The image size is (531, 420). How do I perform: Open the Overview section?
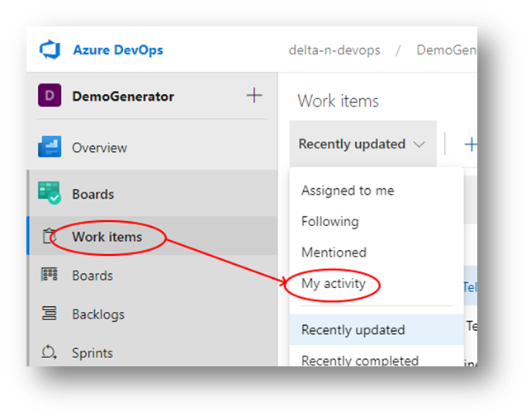[100, 148]
